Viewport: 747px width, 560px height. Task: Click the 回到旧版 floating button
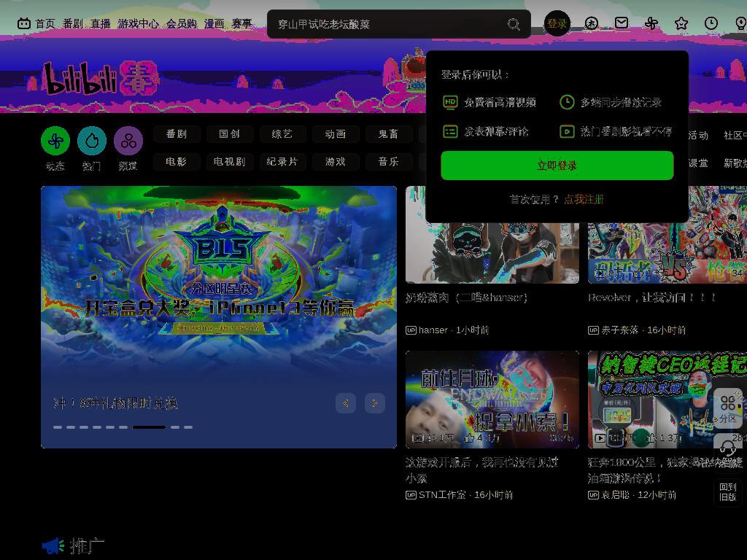pos(728,492)
